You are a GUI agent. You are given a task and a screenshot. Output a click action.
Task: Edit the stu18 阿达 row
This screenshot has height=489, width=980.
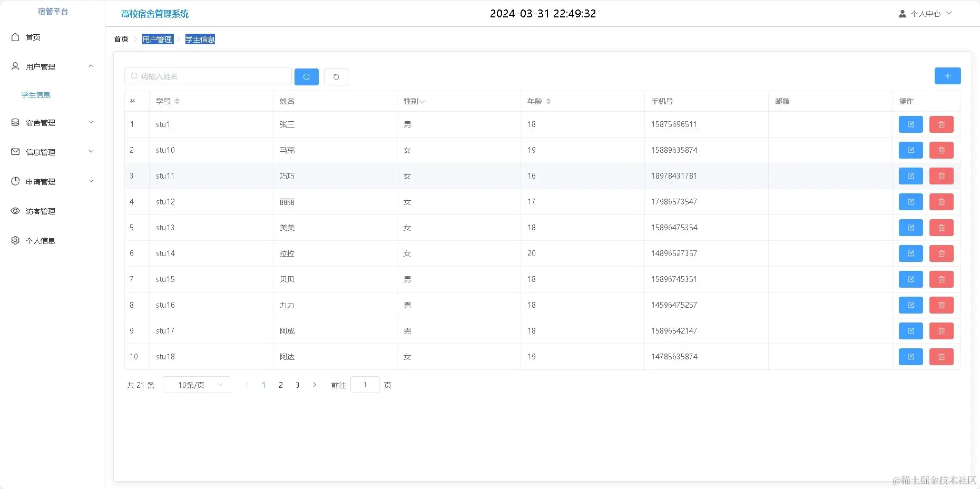pyautogui.click(x=911, y=357)
